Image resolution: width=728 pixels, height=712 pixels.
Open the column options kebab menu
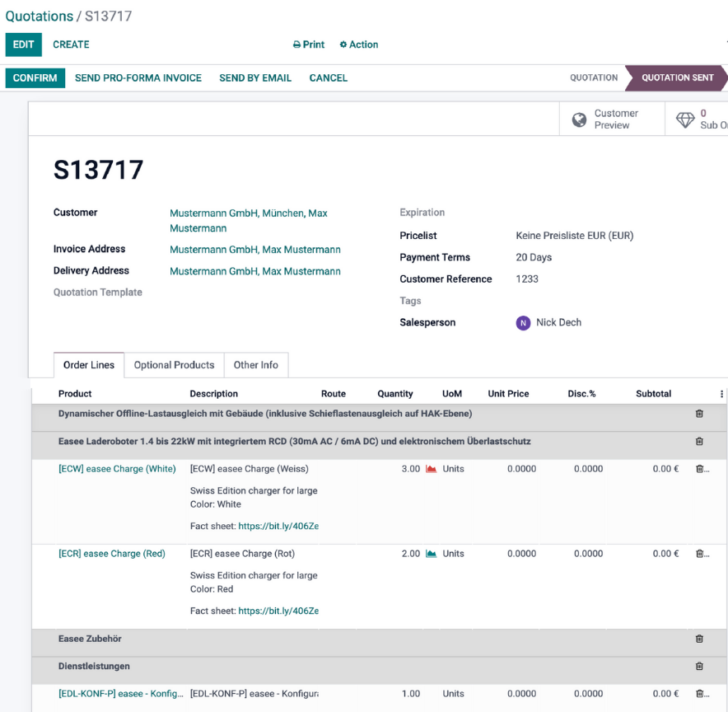pos(721,394)
